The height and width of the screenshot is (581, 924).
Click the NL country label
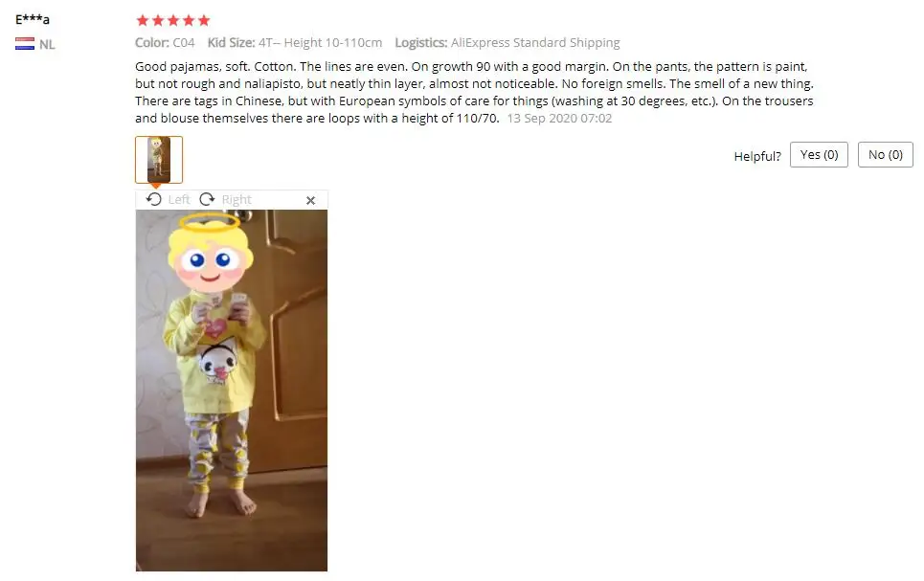47,44
